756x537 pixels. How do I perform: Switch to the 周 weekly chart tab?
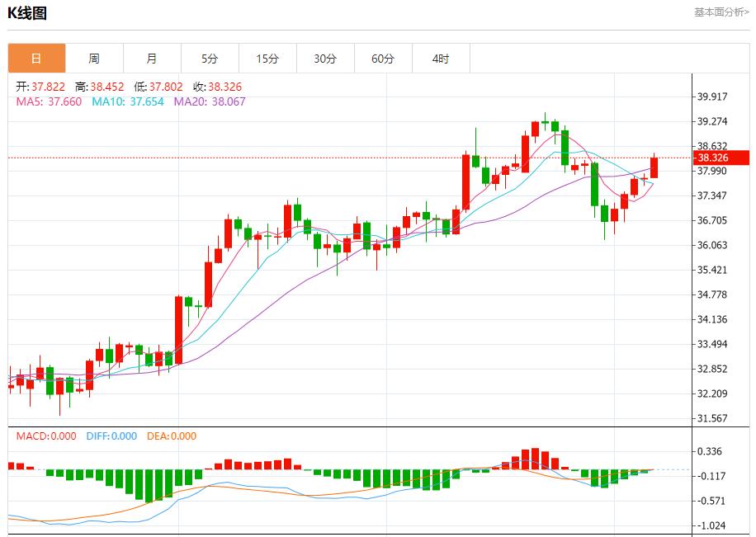tap(93, 58)
